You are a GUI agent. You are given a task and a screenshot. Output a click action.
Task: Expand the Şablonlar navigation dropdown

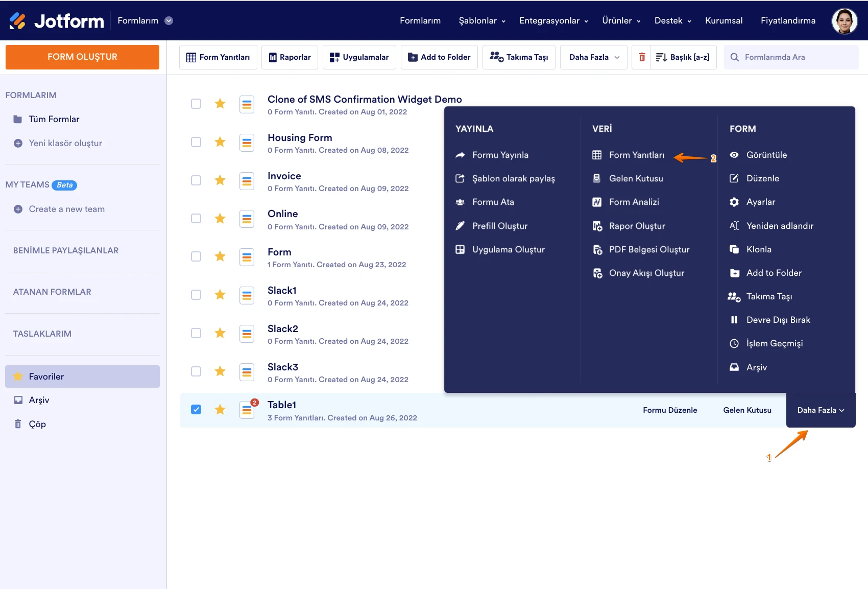click(481, 21)
